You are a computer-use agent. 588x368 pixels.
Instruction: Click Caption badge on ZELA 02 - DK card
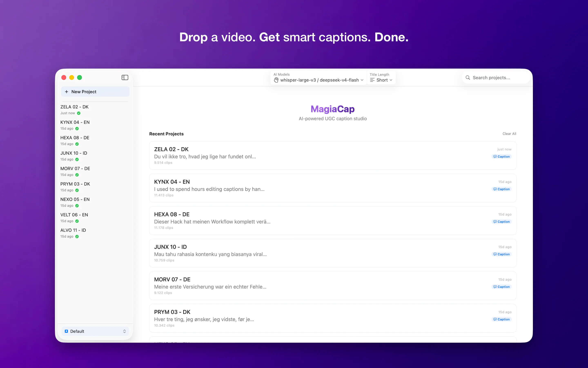tap(501, 156)
